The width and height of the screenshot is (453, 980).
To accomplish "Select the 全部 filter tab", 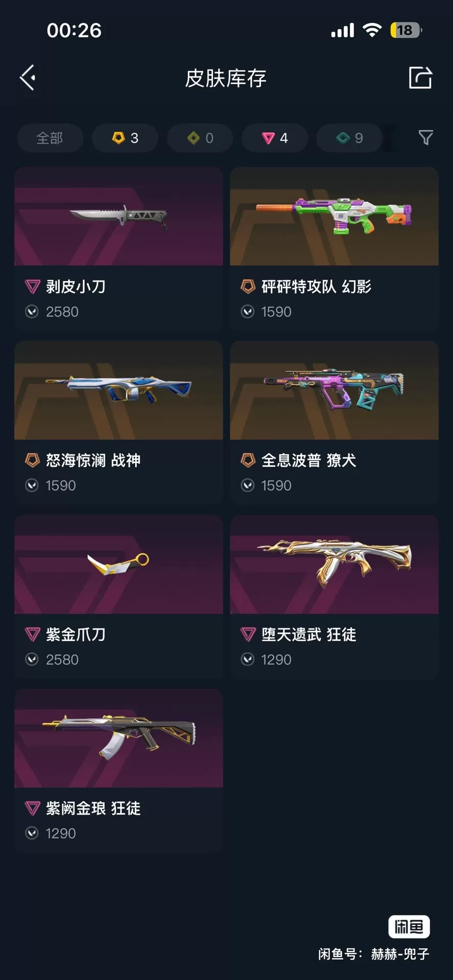I will [50, 138].
